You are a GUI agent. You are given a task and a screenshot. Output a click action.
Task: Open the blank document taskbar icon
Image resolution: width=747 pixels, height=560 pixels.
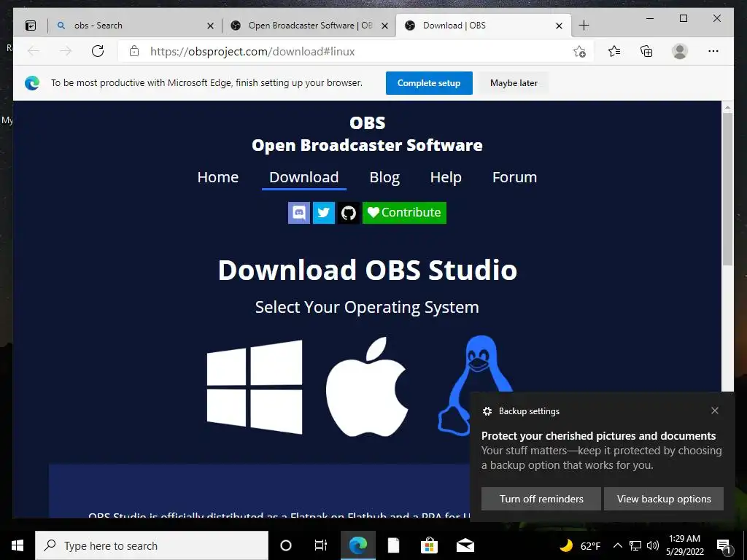(393, 545)
